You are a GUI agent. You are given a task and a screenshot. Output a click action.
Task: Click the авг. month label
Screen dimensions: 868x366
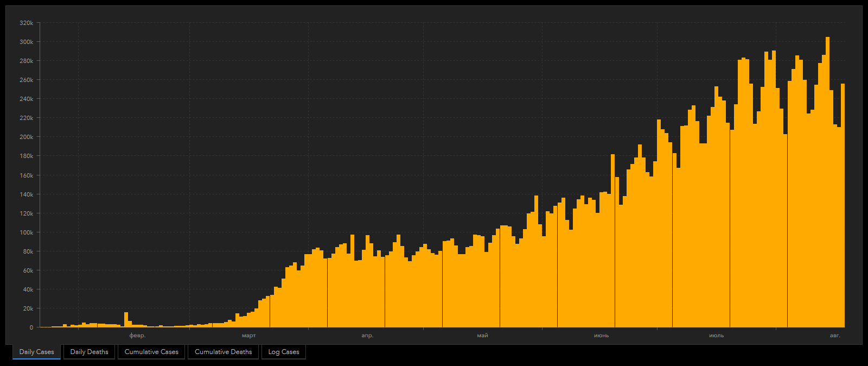[x=835, y=336]
